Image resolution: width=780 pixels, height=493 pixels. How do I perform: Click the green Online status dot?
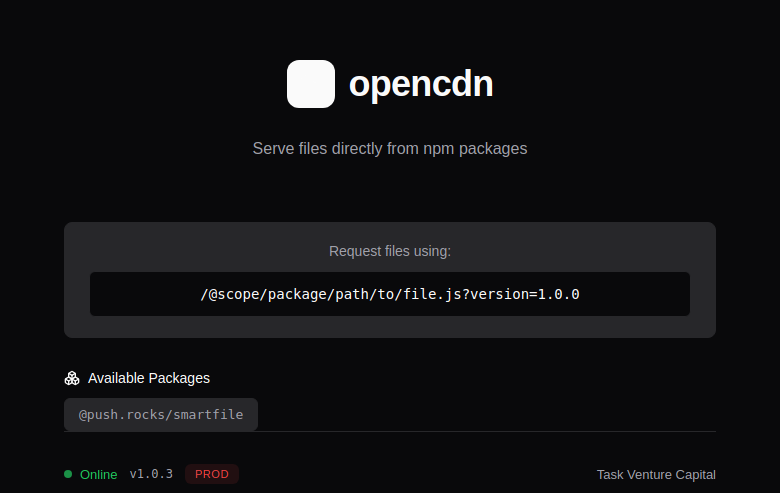tap(68, 474)
